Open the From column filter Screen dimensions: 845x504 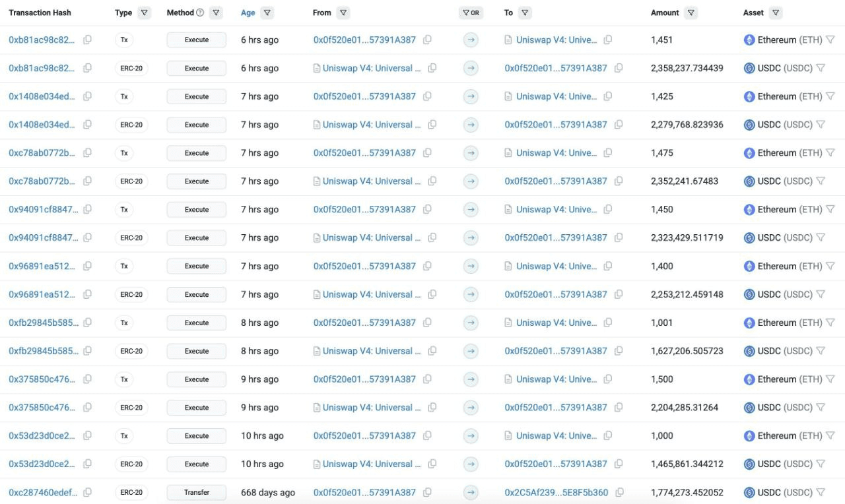tap(343, 13)
